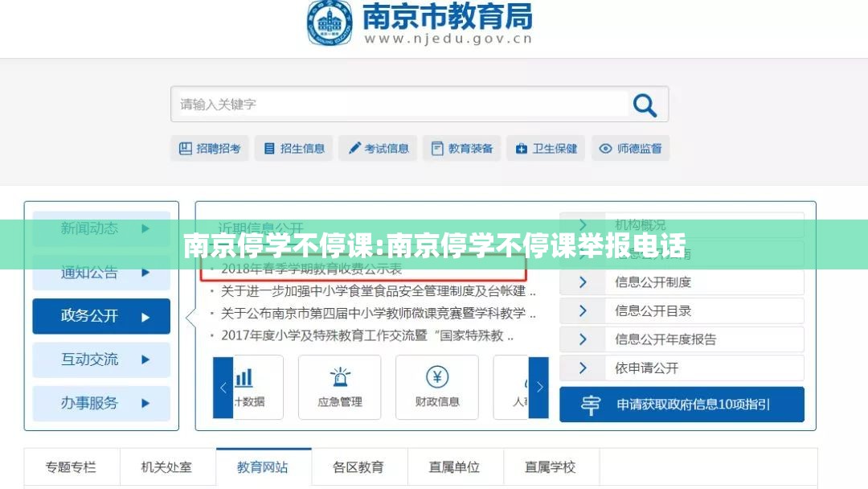Expand 信息公开目录 chevron entry
The image size is (868, 489).
[x=682, y=310]
